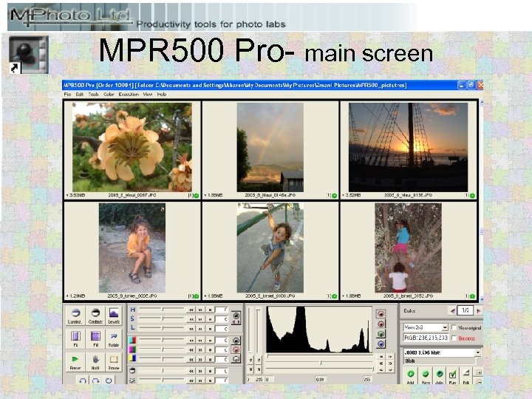
Task: Select the sunset ship rigging photo thumbnail
Action: click(x=408, y=147)
